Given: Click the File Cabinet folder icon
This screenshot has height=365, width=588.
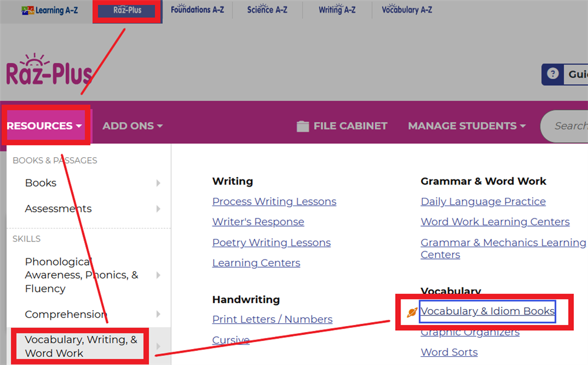Looking at the screenshot, I should [303, 126].
